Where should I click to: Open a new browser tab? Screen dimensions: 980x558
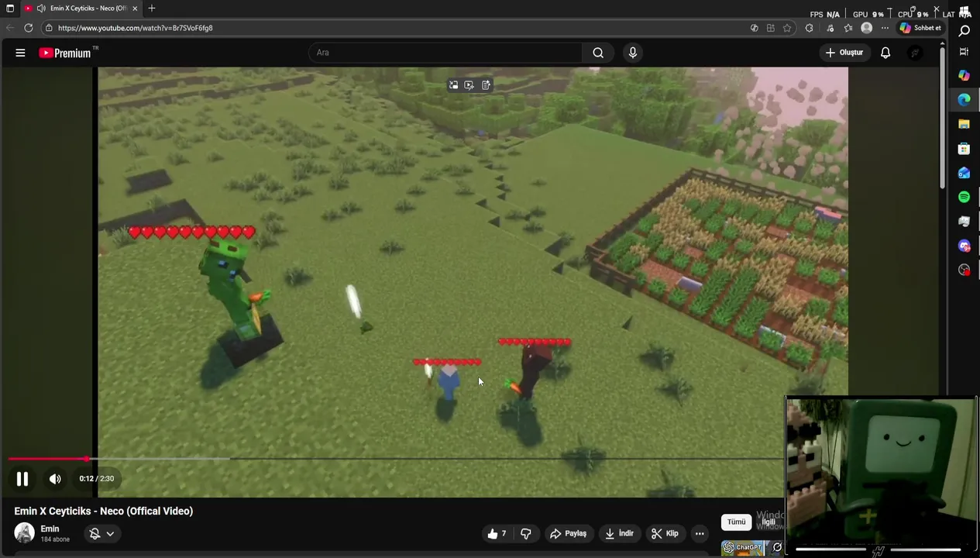[152, 8]
